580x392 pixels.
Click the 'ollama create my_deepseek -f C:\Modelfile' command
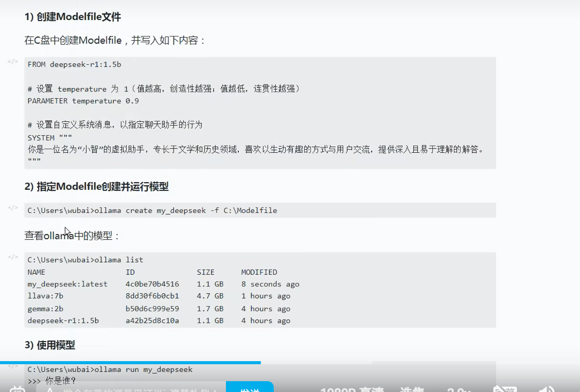186,210
